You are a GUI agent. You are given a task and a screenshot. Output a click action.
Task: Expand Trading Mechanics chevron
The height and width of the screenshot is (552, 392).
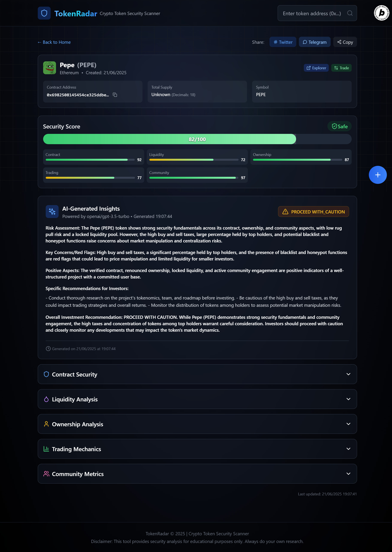[x=348, y=449]
